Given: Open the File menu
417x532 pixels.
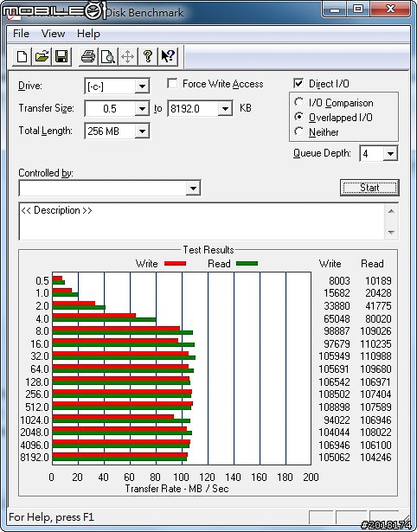Looking at the screenshot, I should pyautogui.click(x=21, y=34).
